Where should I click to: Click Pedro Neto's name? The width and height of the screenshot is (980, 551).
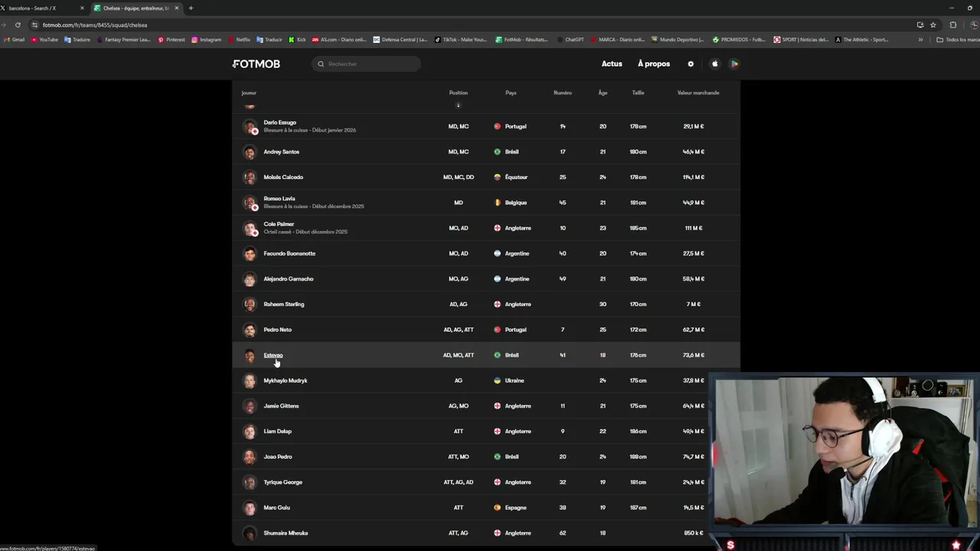(277, 330)
